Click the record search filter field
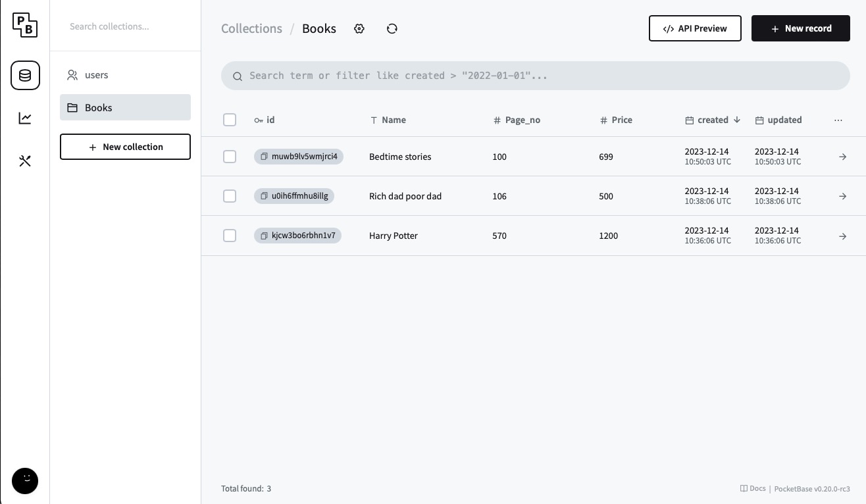The image size is (866, 504). [535, 76]
